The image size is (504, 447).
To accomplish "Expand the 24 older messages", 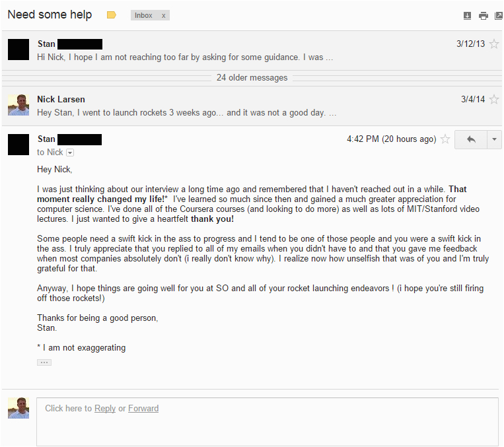I will point(252,78).
